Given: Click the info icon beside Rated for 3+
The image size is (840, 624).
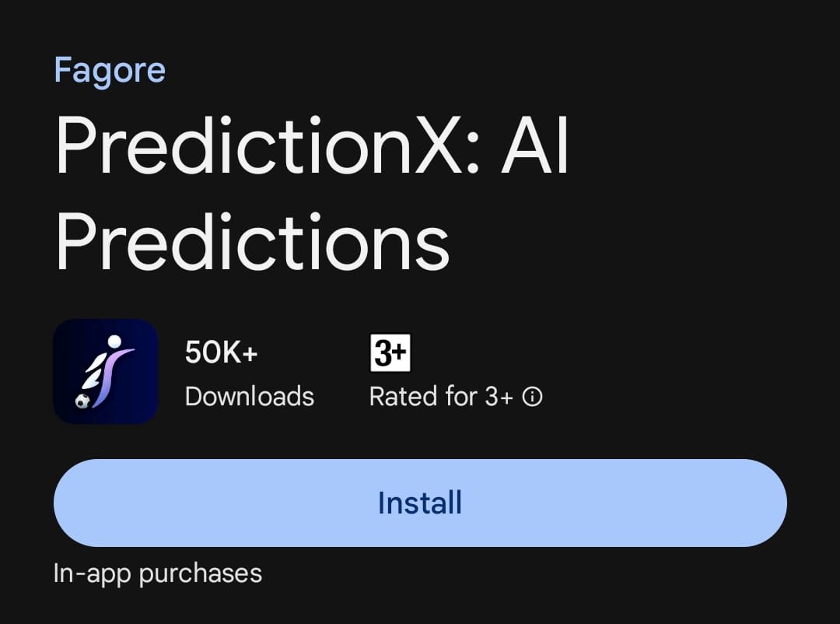Looking at the screenshot, I should pyautogui.click(x=533, y=397).
